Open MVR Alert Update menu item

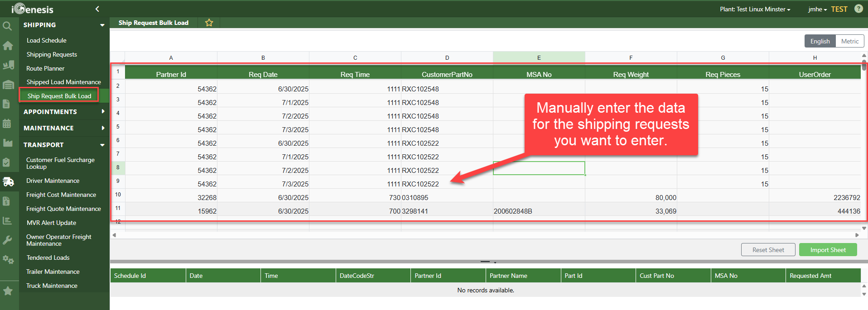point(51,223)
